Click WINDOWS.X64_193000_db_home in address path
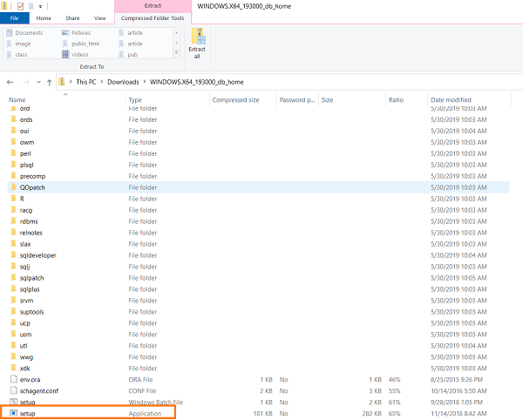The image size is (523, 420). [197, 82]
